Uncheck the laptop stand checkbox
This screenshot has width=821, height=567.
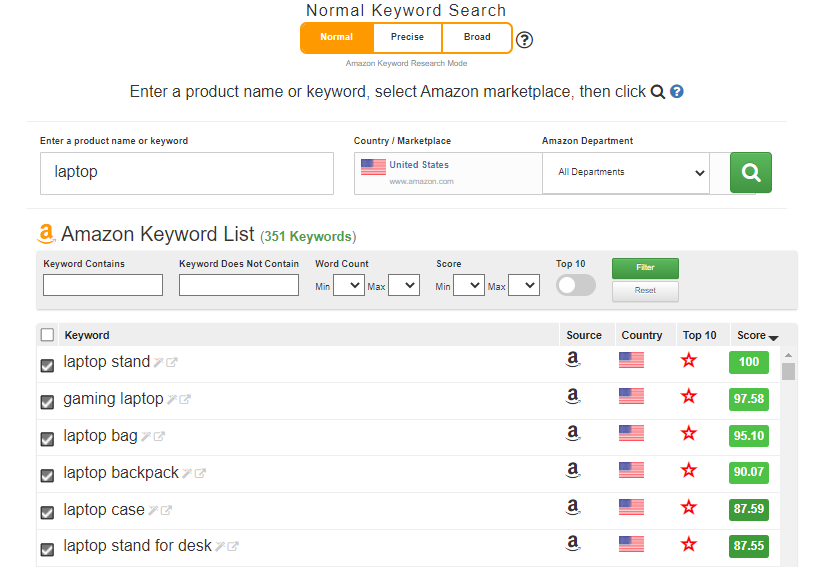(47, 365)
